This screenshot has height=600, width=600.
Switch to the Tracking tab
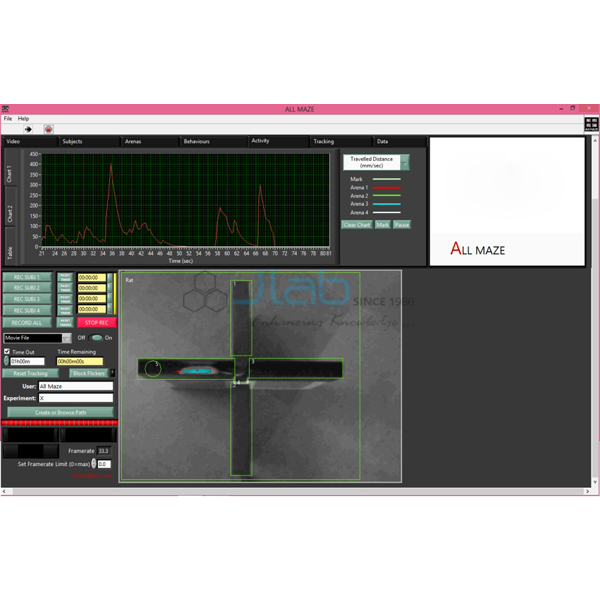341,142
